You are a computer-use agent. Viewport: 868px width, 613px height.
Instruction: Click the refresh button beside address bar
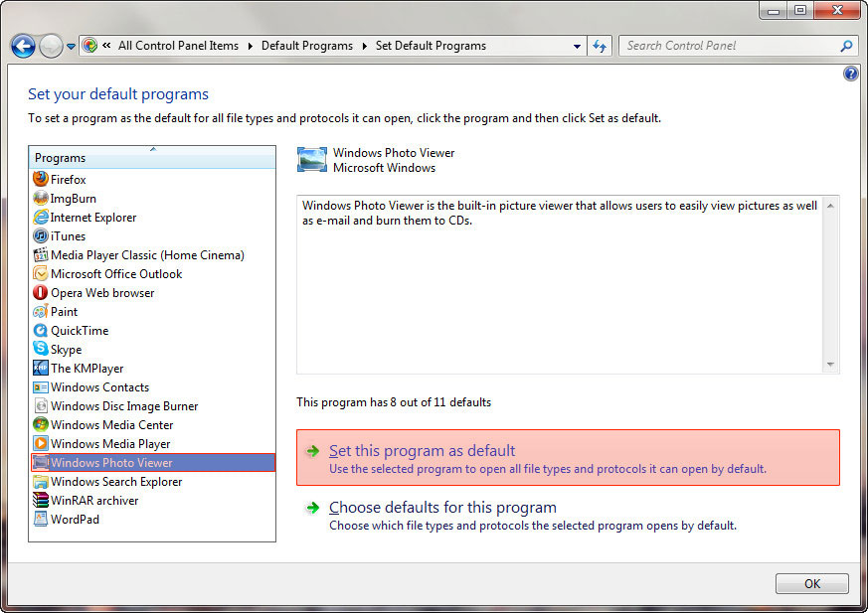599,46
